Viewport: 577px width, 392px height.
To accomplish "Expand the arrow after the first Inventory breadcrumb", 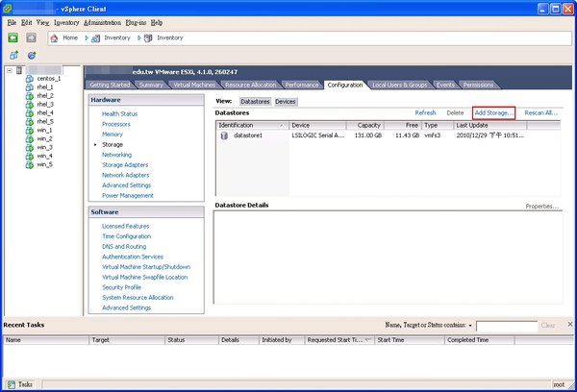I will click(139, 37).
